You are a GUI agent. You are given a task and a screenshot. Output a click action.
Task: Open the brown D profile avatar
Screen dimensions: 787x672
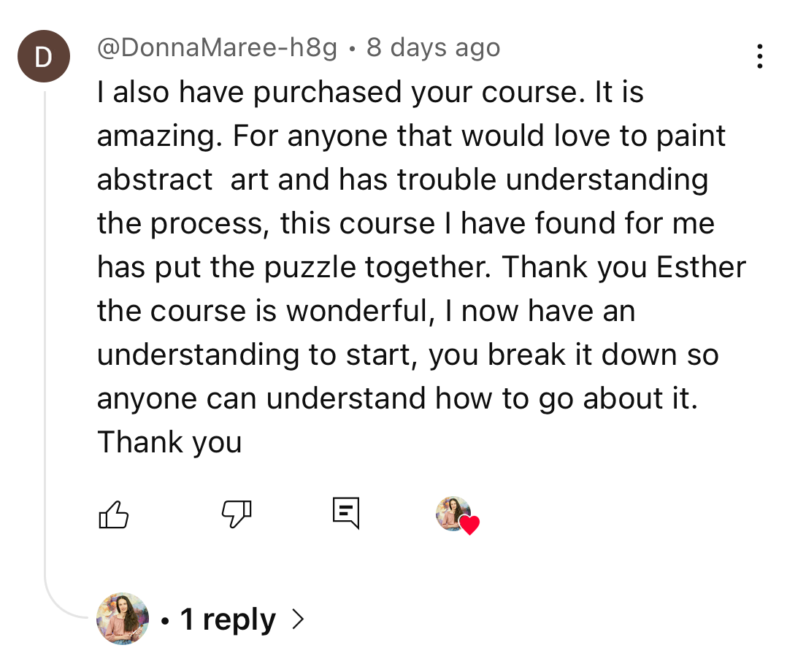[x=44, y=56]
